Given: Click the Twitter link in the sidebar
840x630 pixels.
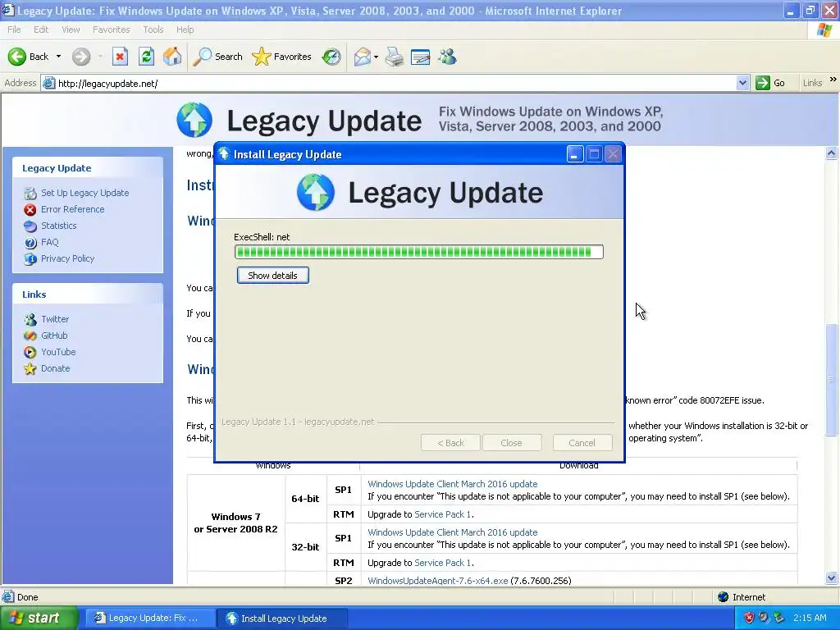Looking at the screenshot, I should pos(55,319).
